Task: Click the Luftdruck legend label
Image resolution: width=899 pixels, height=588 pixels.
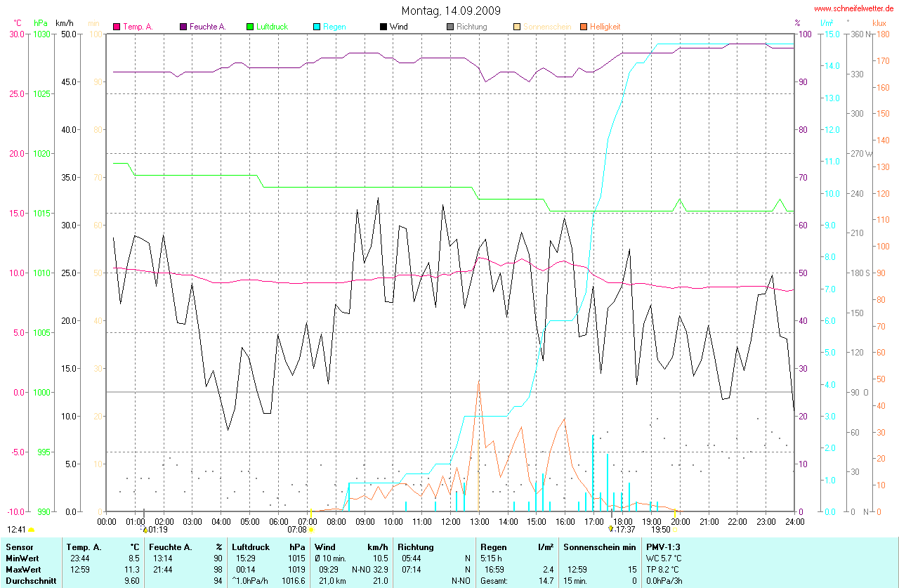Action: 273,27
